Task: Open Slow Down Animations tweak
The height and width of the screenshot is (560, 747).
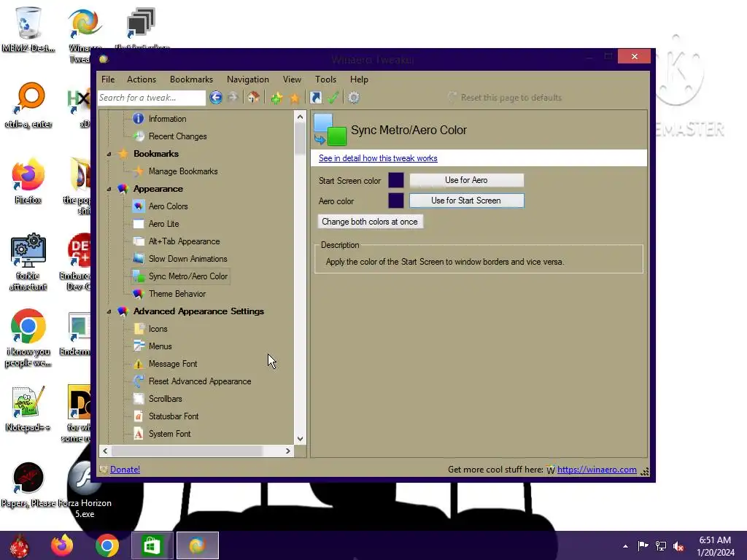Action: (x=187, y=259)
